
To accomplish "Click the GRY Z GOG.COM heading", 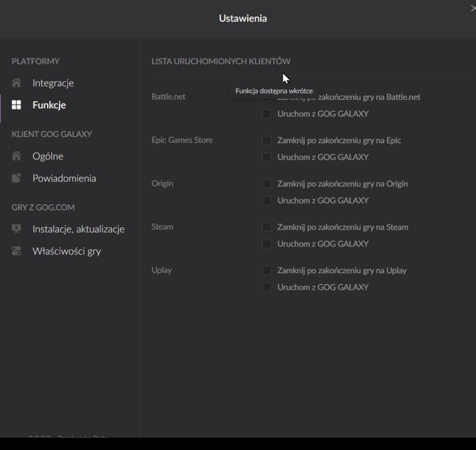I will point(43,207).
